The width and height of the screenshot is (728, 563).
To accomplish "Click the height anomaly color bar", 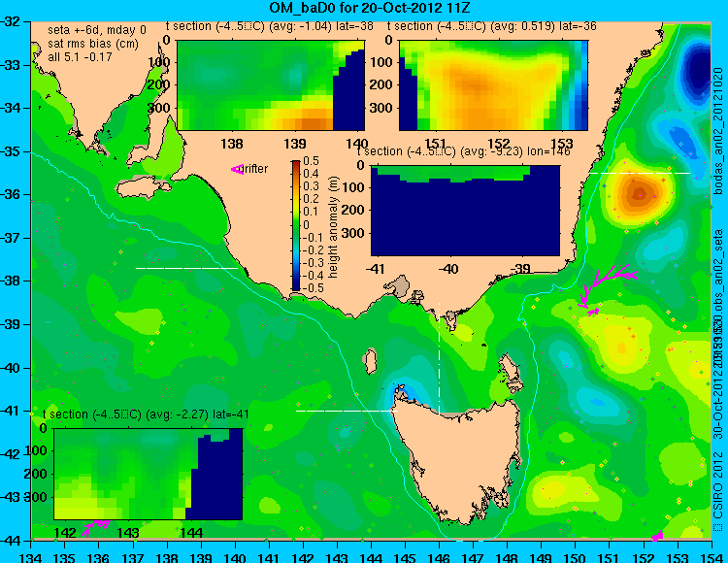I will pyautogui.click(x=296, y=225).
